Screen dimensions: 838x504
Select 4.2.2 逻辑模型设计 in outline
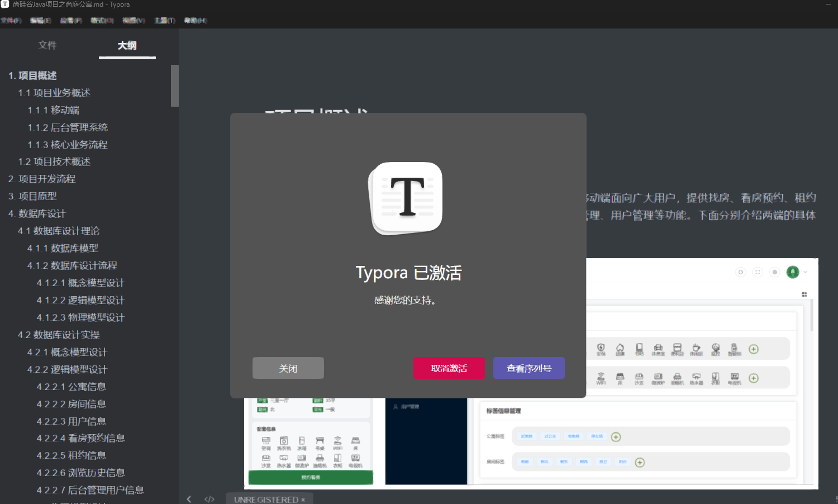click(67, 369)
